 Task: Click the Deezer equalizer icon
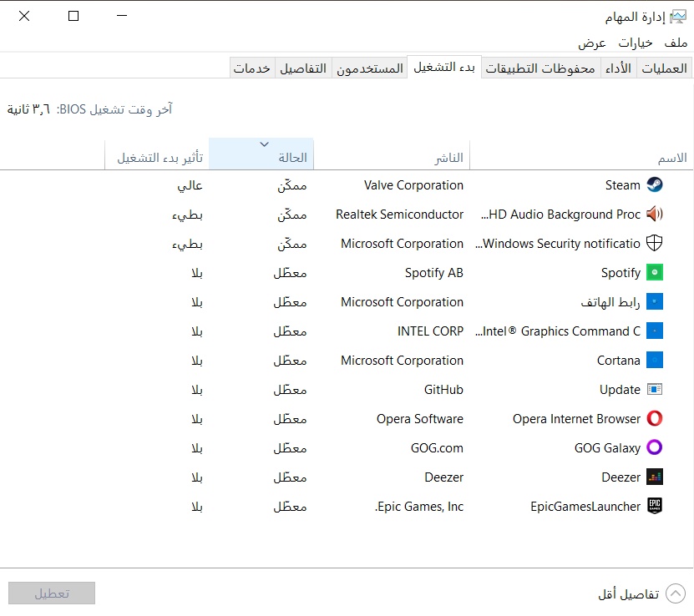pos(654,477)
